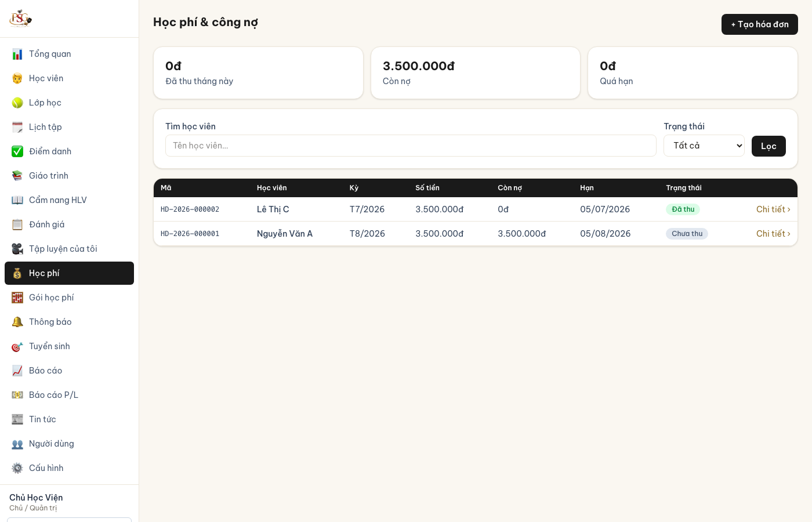Click the Tập luyện của tôi camera icon

(x=17, y=249)
